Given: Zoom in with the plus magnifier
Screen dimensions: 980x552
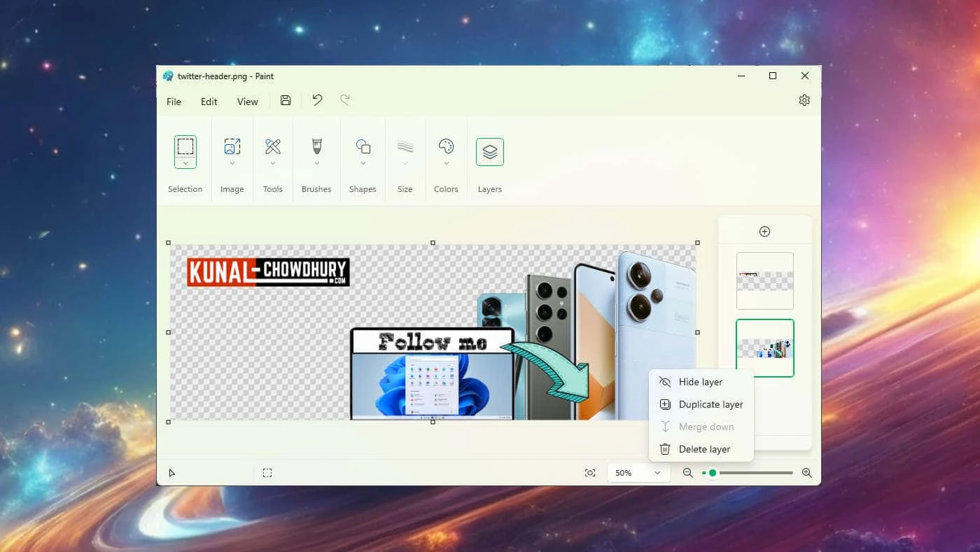Looking at the screenshot, I should coord(806,473).
